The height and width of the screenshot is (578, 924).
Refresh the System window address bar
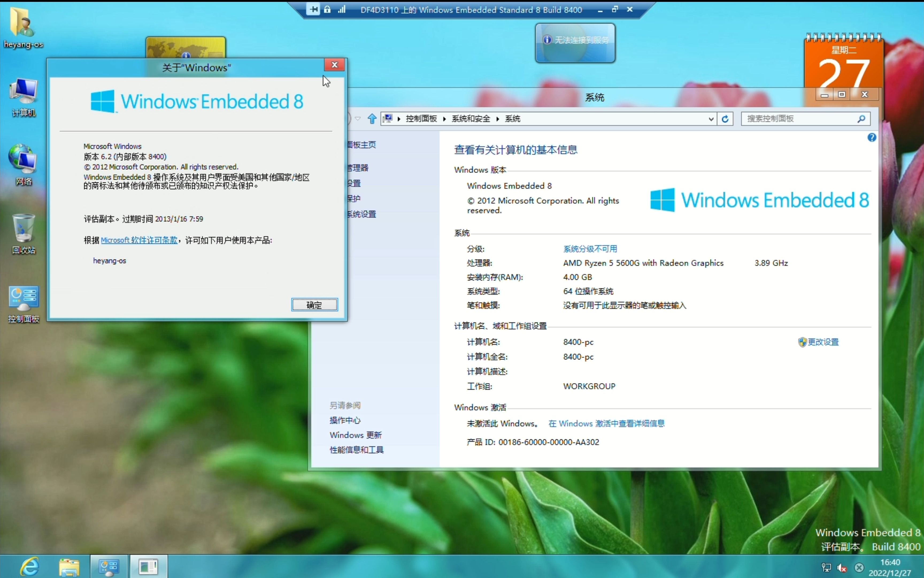pyautogui.click(x=725, y=119)
